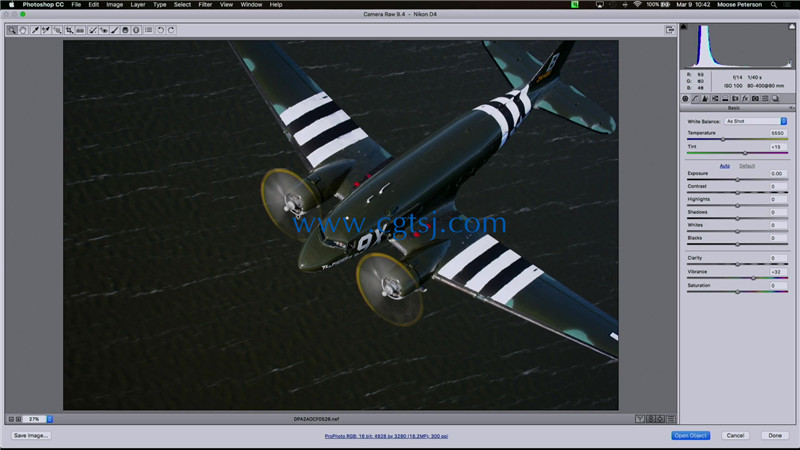
Task: Select the Adjustment Brush tool
Action: click(114, 30)
